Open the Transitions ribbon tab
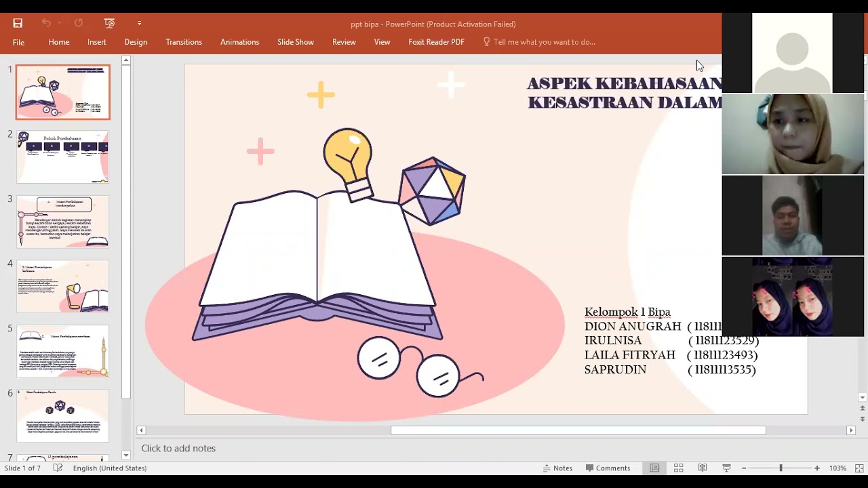This screenshot has width=868, height=488. tap(184, 42)
